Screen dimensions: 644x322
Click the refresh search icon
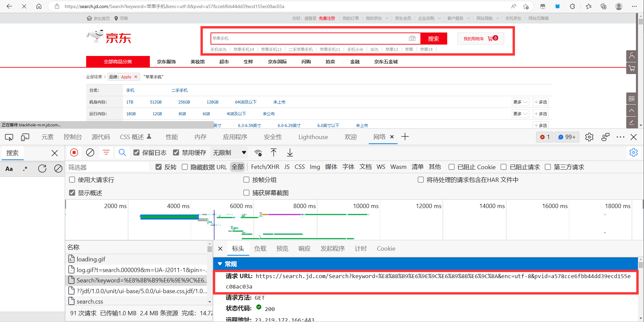point(42,169)
